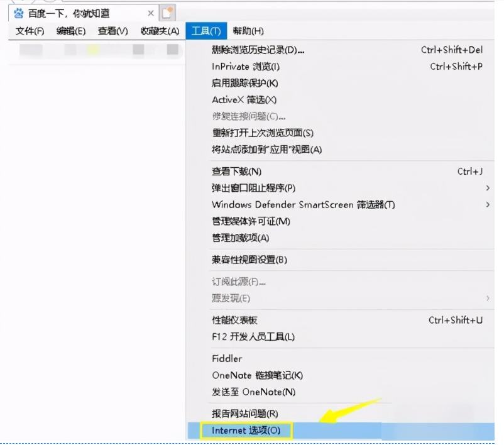The height and width of the screenshot is (445, 504).
Task: Open the 文件(F) menu
Action: coord(30,31)
